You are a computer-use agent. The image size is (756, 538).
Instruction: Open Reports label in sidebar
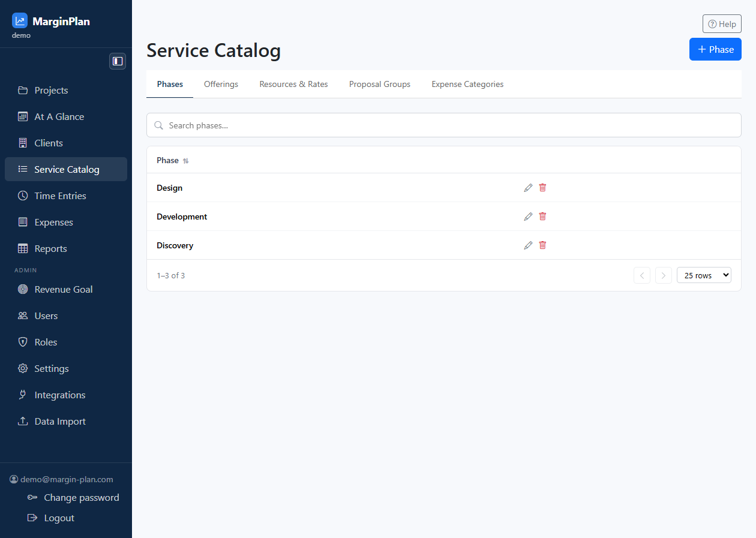point(50,248)
